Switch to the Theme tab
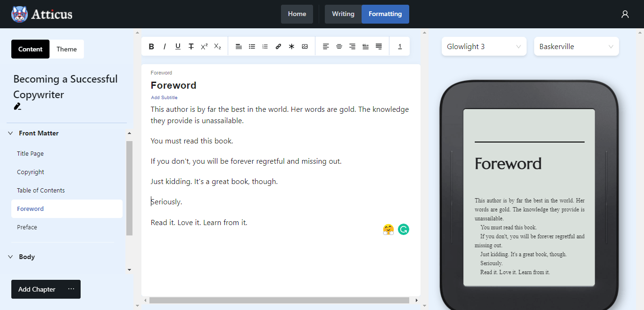The width and height of the screenshot is (644, 310). tap(66, 49)
